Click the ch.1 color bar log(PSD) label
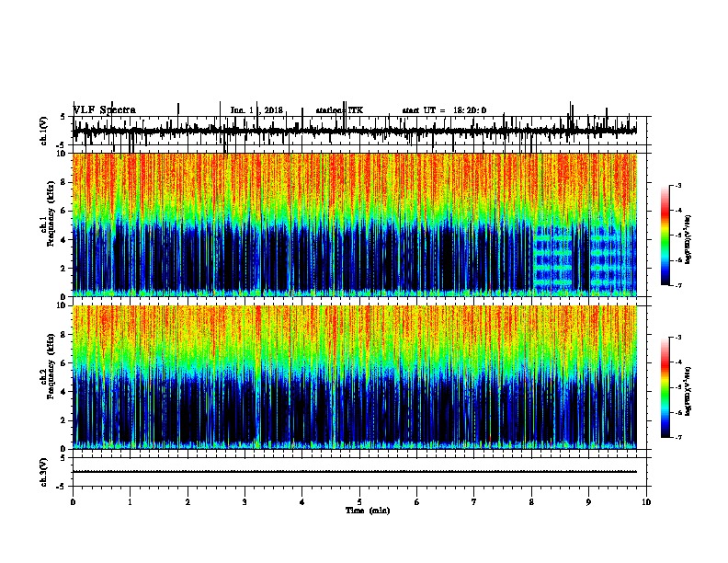 [x=688, y=240]
